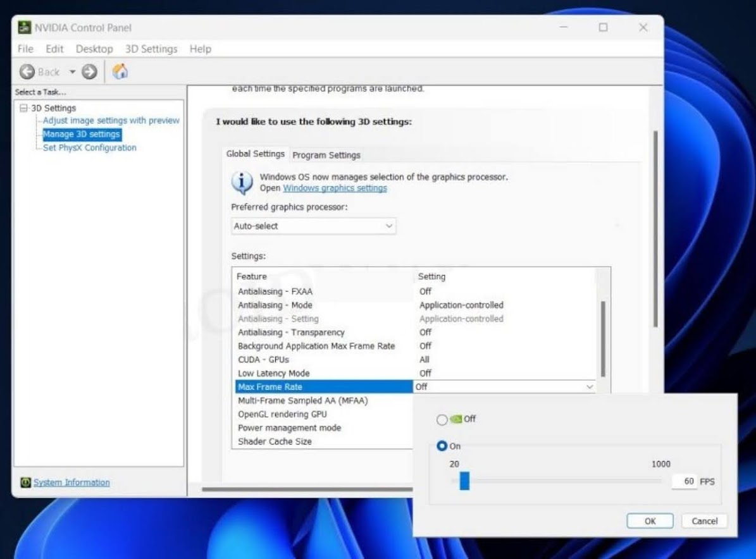
Task: Select the Shader Cache Size row
Action: pyautogui.click(x=323, y=441)
